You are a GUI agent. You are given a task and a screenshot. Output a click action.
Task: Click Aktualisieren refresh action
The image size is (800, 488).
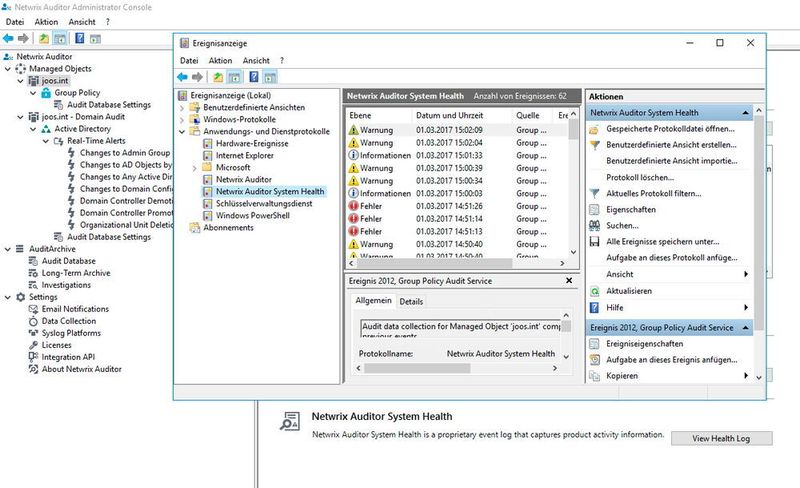pyautogui.click(x=629, y=291)
